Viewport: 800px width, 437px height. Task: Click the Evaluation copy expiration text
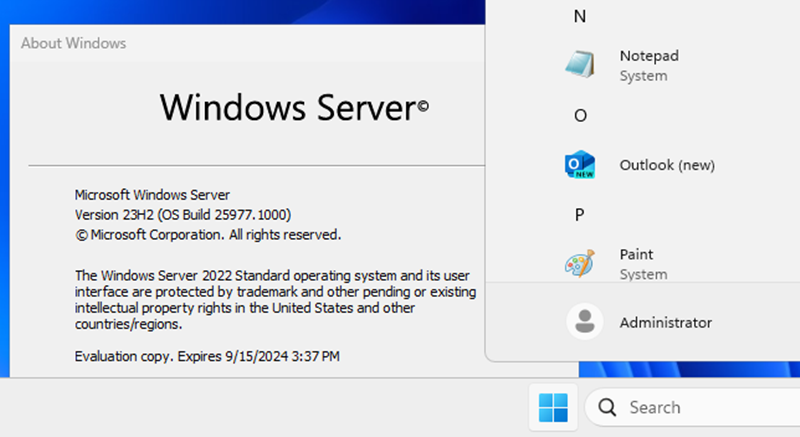tap(207, 356)
